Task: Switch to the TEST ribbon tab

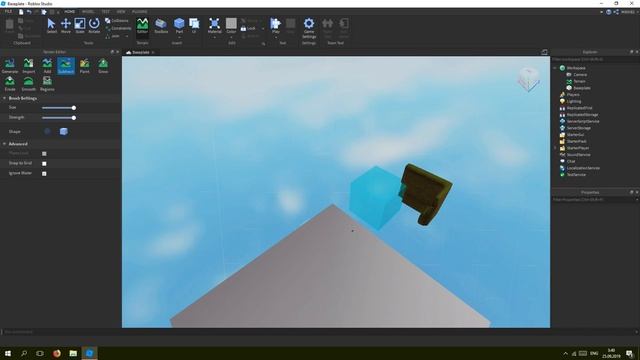Action: click(105, 12)
